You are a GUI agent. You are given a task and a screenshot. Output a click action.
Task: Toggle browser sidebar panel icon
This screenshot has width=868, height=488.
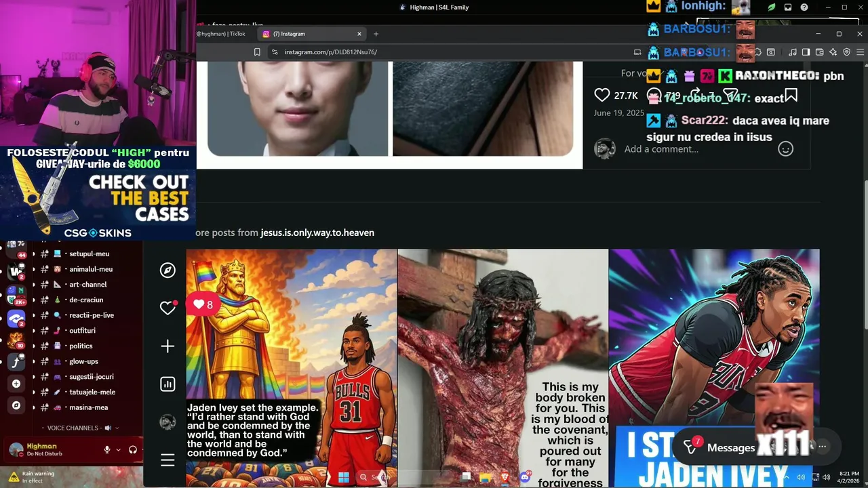806,52
